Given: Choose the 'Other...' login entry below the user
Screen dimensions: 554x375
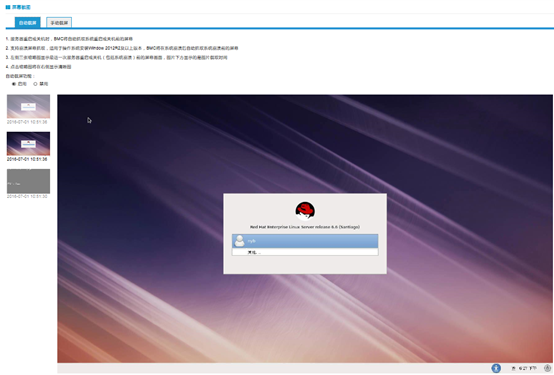Looking at the screenshot, I should (x=305, y=252).
